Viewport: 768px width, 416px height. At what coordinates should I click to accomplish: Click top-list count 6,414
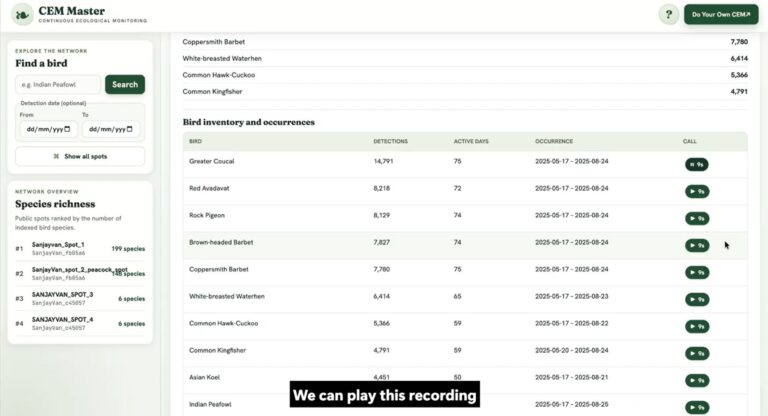(739, 58)
